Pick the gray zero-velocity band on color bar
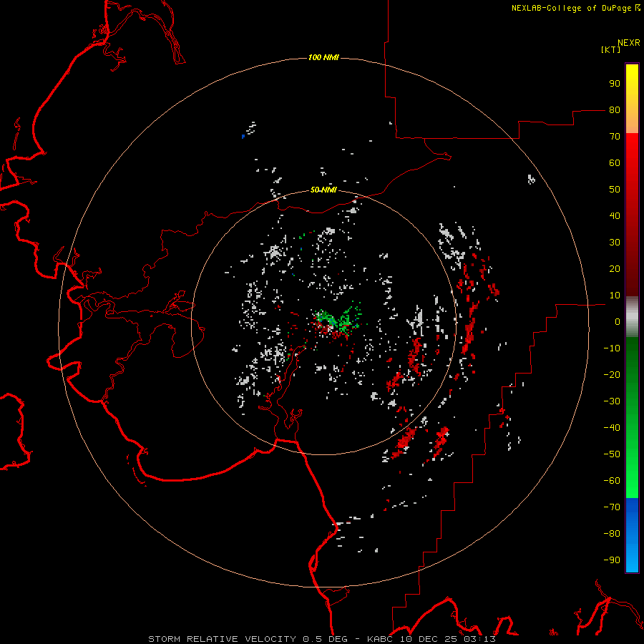 point(632,317)
